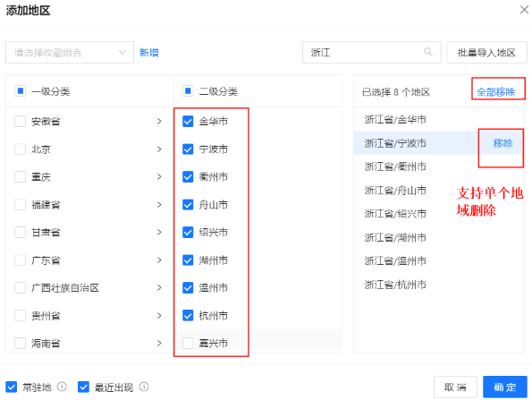The width and height of the screenshot is (532, 400).
Task: Uncheck the 宁波市 checkbox
Action: point(188,149)
